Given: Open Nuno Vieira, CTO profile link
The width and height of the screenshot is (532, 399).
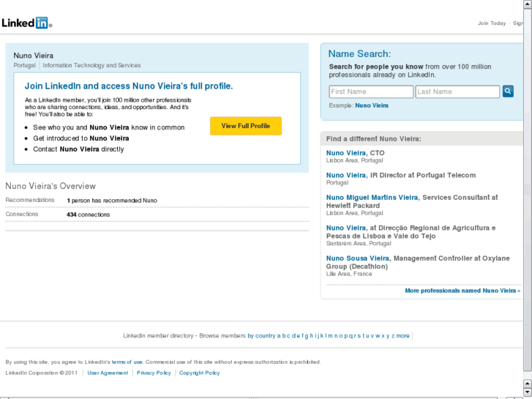Looking at the screenshot, I should pos(345,153).
